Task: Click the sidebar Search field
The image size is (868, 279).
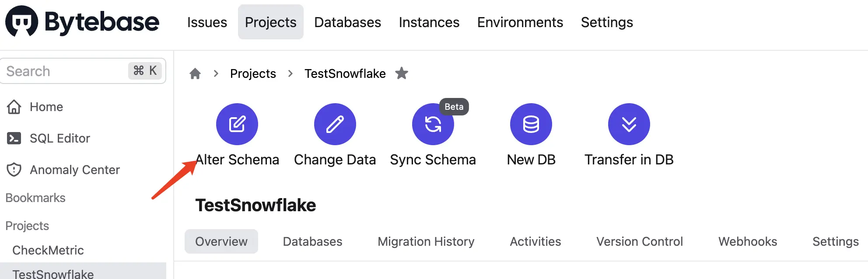Action: (83, 71)
